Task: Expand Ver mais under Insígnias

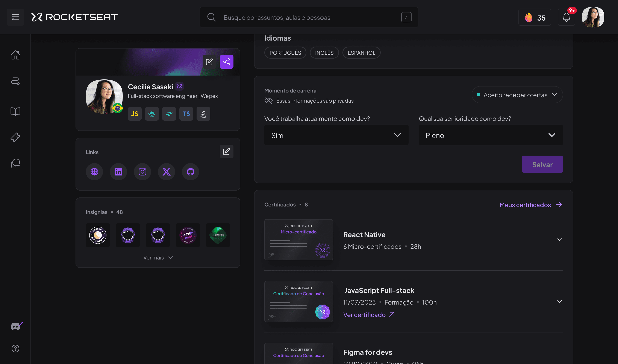Action: coord(158,258)
